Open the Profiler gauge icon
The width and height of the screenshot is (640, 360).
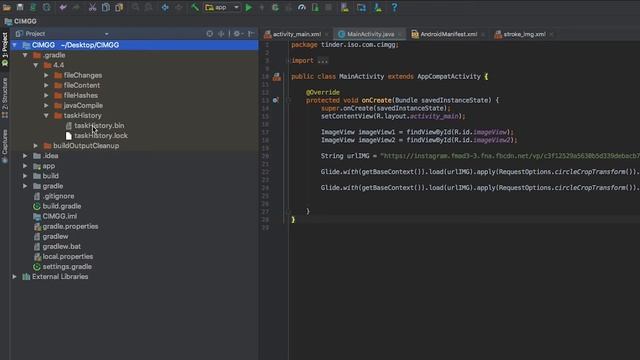(x=302, y=7)
